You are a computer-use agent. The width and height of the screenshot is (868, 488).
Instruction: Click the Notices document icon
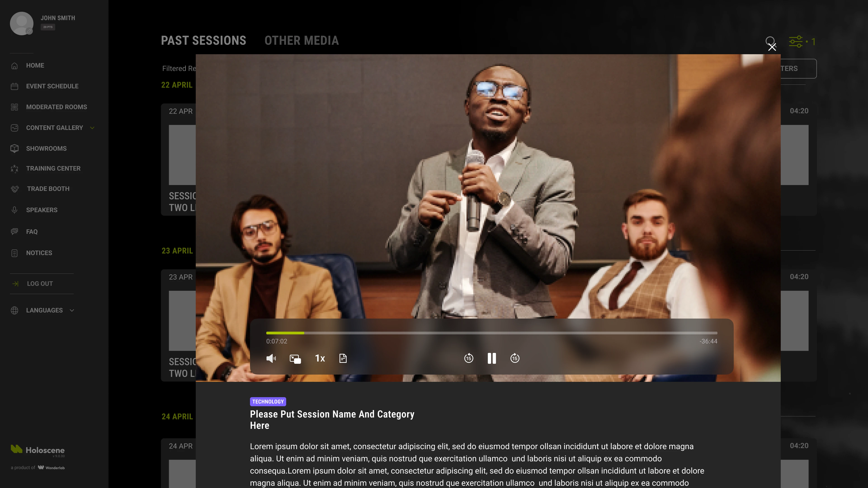(x=14, y=253)
